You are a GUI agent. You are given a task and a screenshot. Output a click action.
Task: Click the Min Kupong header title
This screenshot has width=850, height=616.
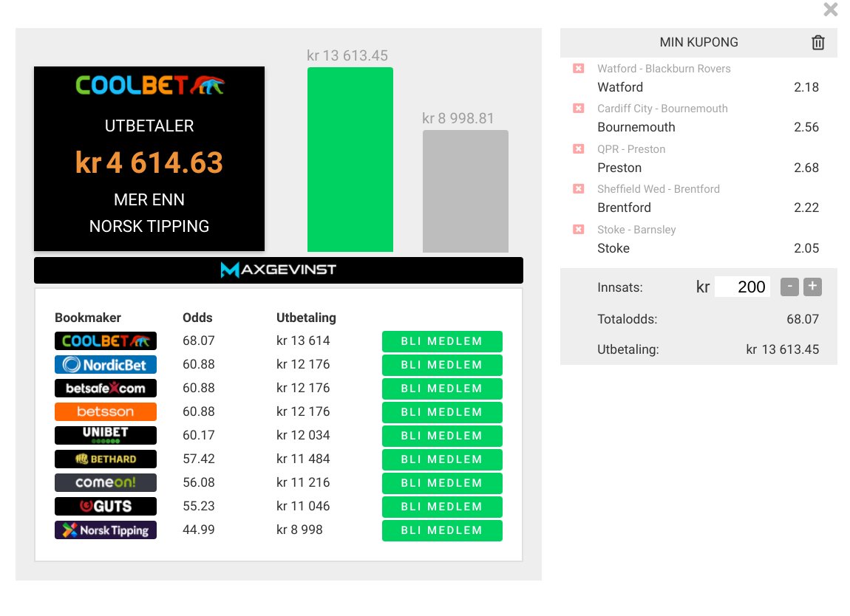coord(698,42)
